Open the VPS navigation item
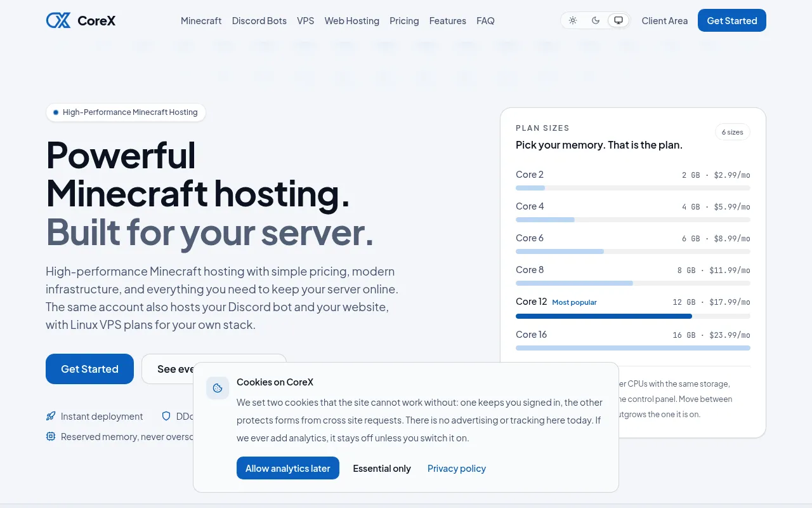The height and width of the screenshot is (508, 812). click(306, 20)
